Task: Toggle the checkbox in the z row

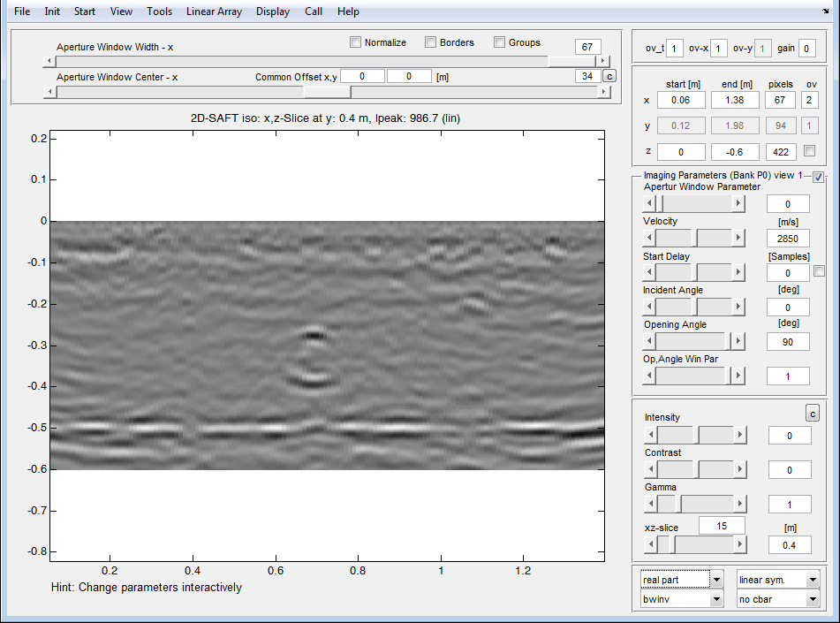Action: (809, 151)
